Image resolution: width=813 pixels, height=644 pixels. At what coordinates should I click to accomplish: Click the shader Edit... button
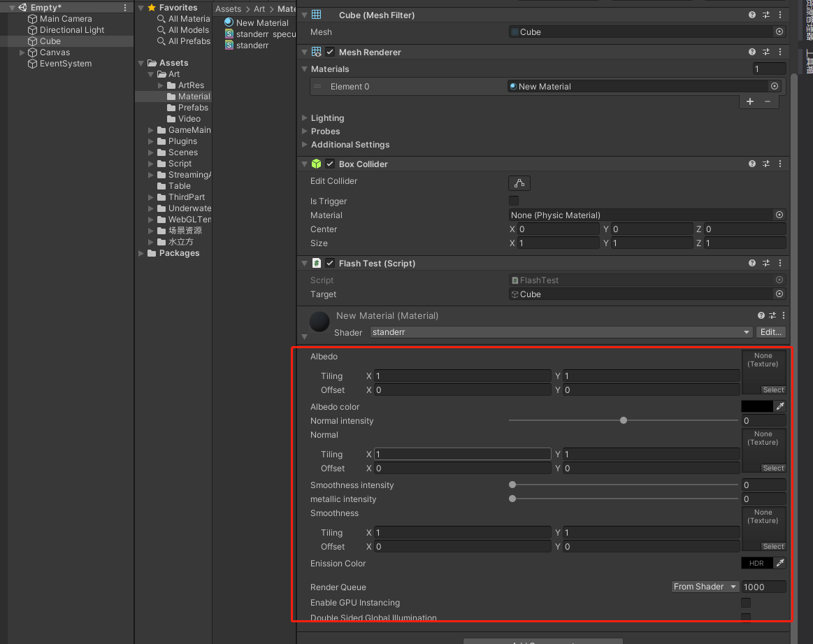pos(771,333)
